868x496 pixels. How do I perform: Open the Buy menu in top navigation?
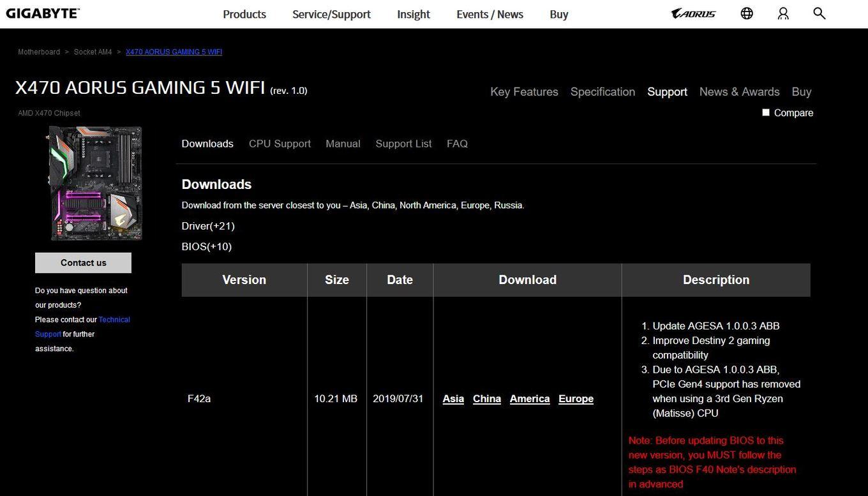pyautogui.click(x=559, y=14)
